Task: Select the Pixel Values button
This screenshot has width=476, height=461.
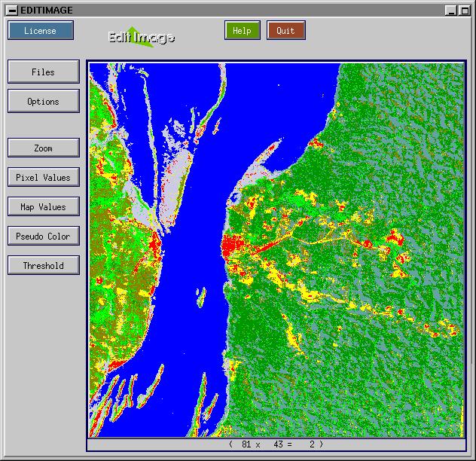Action: click(44, 177)
